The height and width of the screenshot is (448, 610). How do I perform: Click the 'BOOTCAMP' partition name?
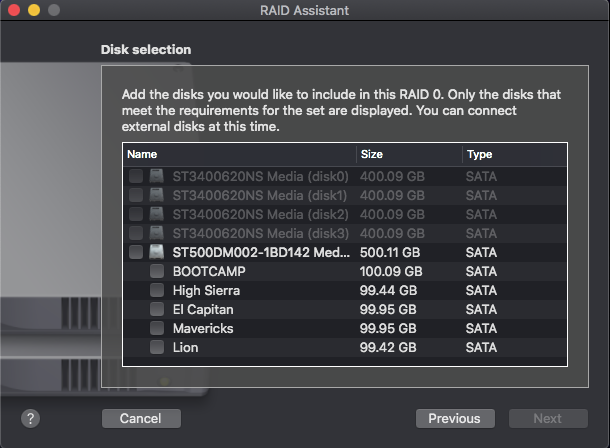tap(209, 271)
